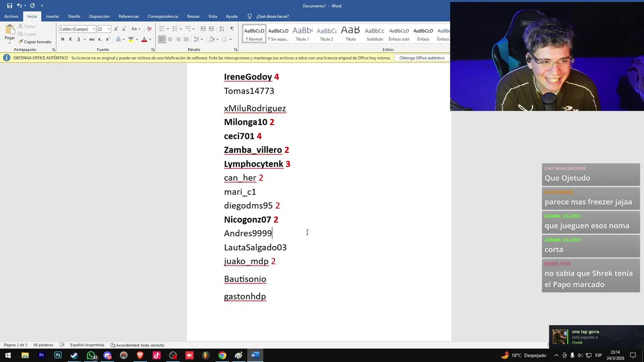Toggle superscript x² formatting
This screenshot has width=644, height=362.
click(x=108, y=39)
